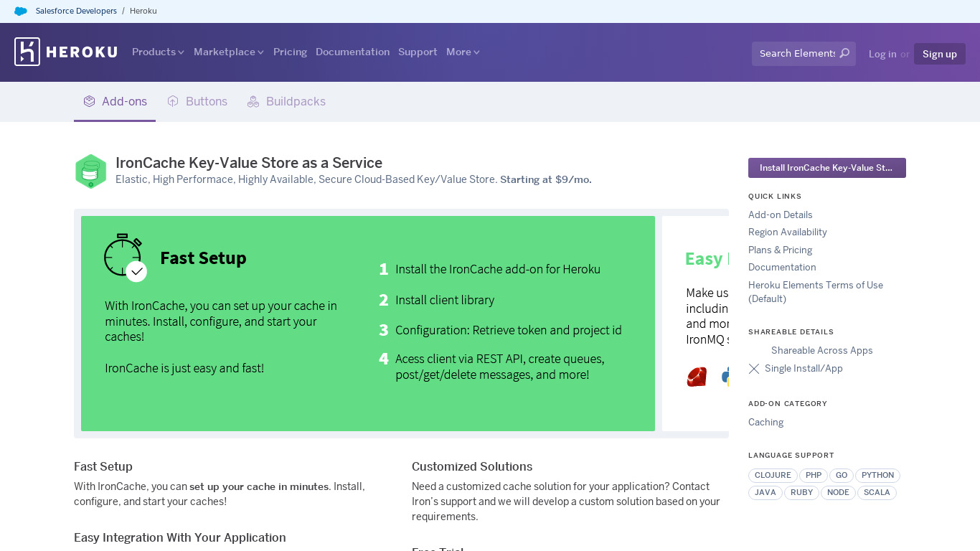Open the Pricing menu item

290,52
